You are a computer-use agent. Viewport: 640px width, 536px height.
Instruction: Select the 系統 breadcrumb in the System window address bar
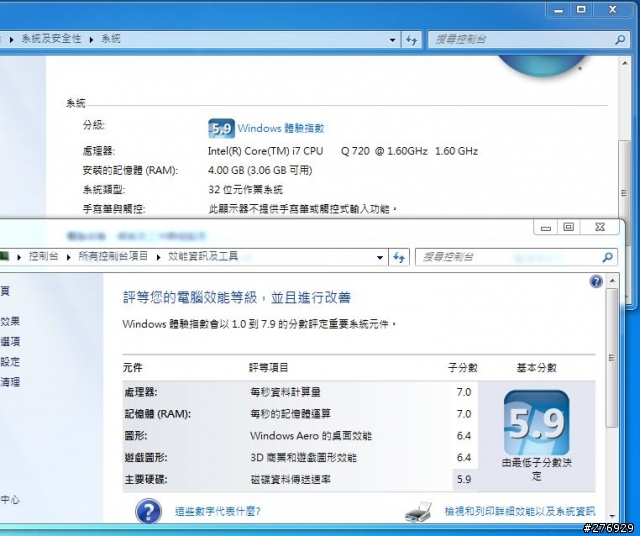click(111, 39)
